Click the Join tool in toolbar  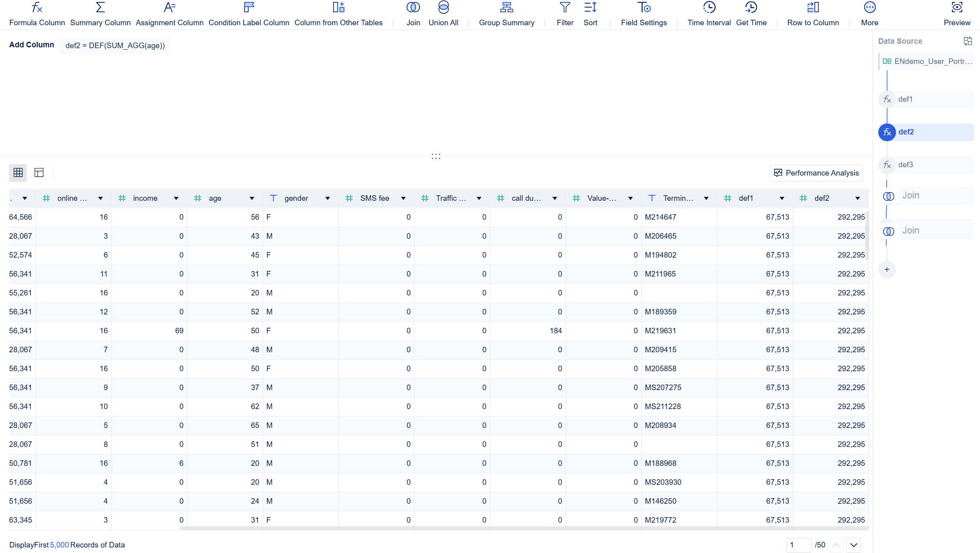point(413,14)
